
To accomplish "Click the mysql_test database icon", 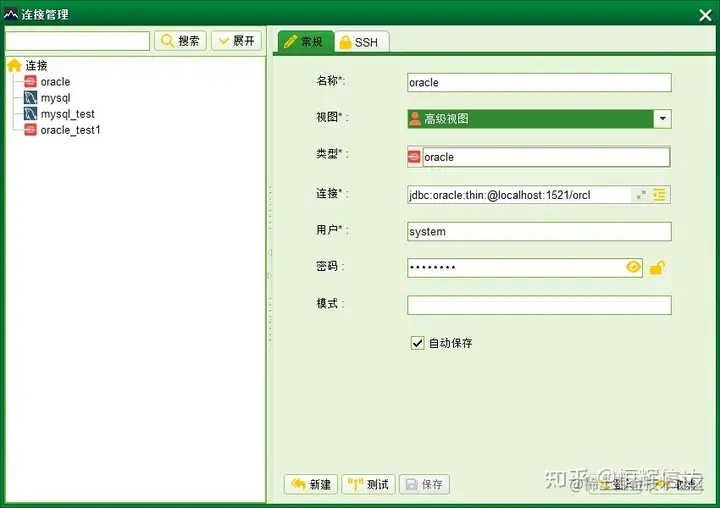I will pos(30,114).
